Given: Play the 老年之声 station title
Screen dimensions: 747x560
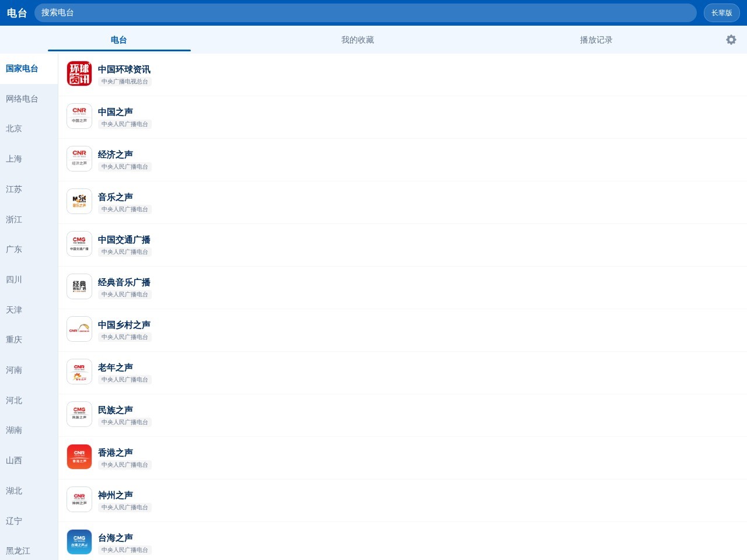Looking at the screenshot, I should [116, 367].
